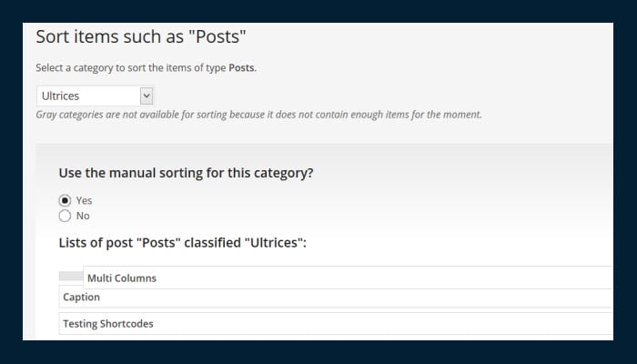Click the bold "Posts" word in description
Image resolution: width=637 pixels, height=364 pixels.
click(241, 67)
